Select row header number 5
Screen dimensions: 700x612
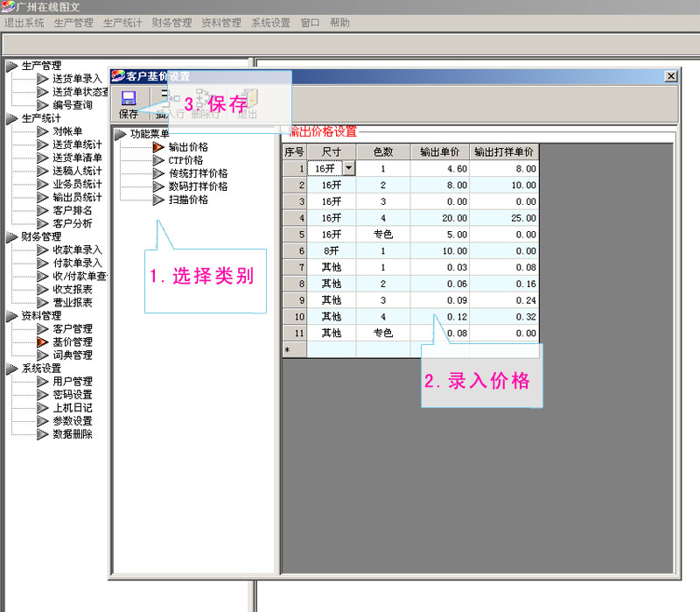(295, 235)
